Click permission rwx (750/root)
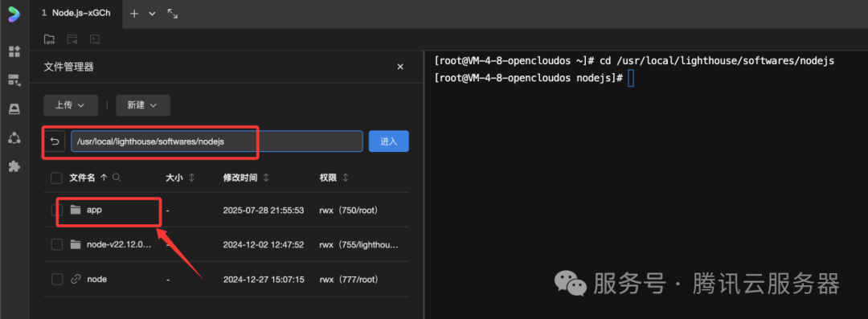The image size is (868, 319). [x=348, y=210]
